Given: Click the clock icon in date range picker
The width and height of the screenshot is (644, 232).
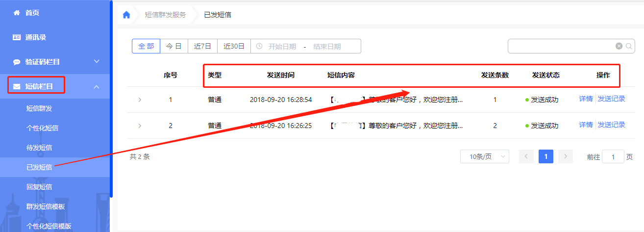Looking at the screenshot, I should click(259, 46).
